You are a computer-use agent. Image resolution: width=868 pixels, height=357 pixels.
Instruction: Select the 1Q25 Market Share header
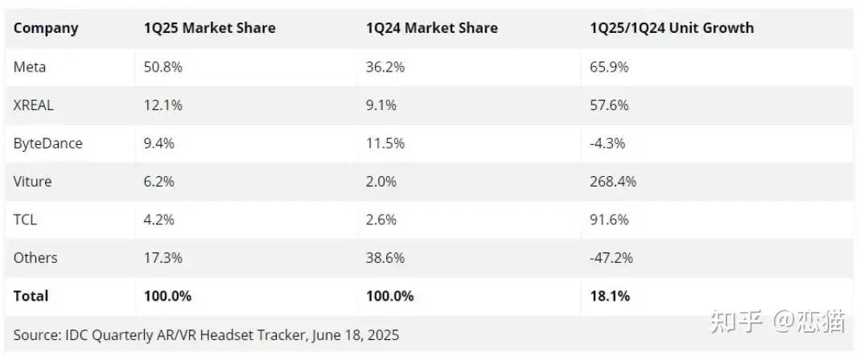click(x=210, y=28)
